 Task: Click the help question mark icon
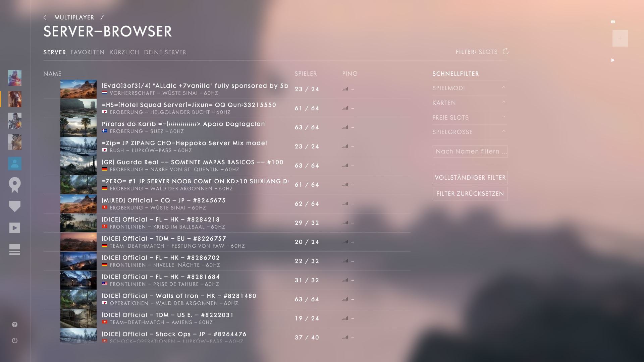tap(15, 324)
